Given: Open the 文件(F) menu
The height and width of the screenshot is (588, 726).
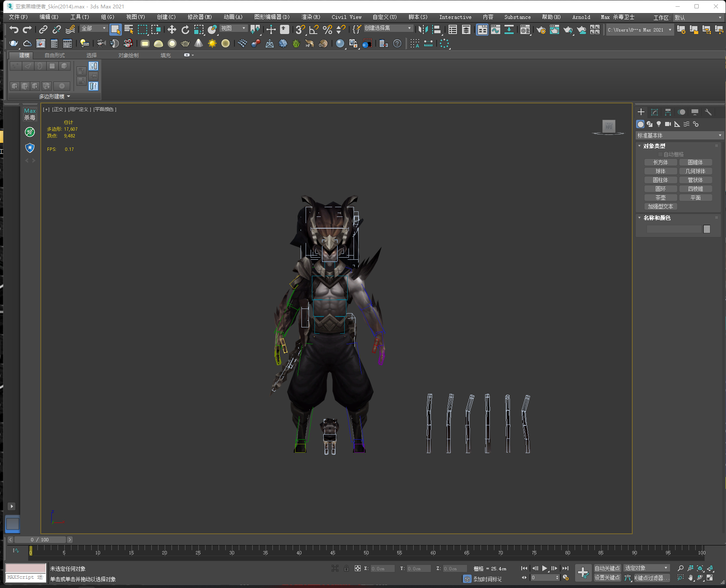Looking at the screenshot, I should pos(18,17).
